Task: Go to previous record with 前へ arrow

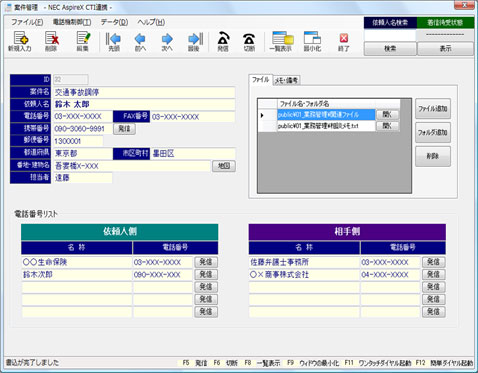Action: coord(140,41)
